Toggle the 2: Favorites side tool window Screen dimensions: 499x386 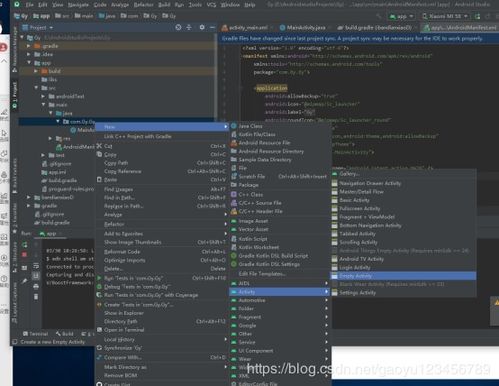pyautogui.click(x=15, y=219)
